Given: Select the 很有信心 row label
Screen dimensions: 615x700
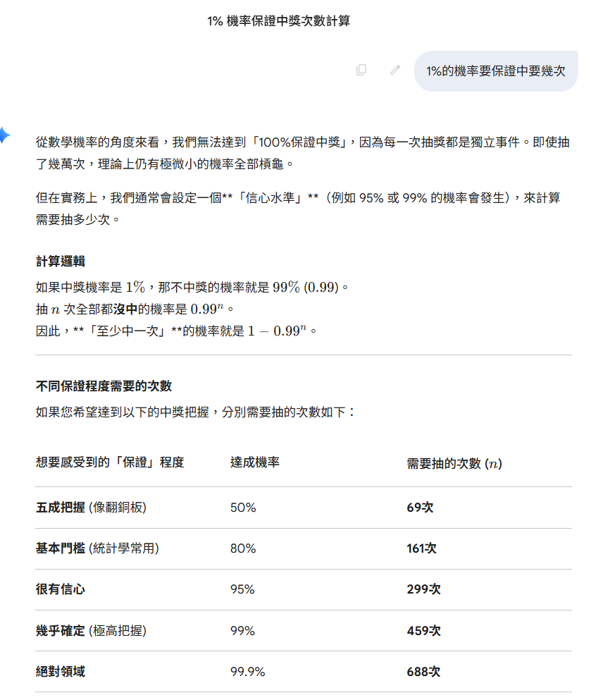Looking at the screenshot, I should 61,589.
